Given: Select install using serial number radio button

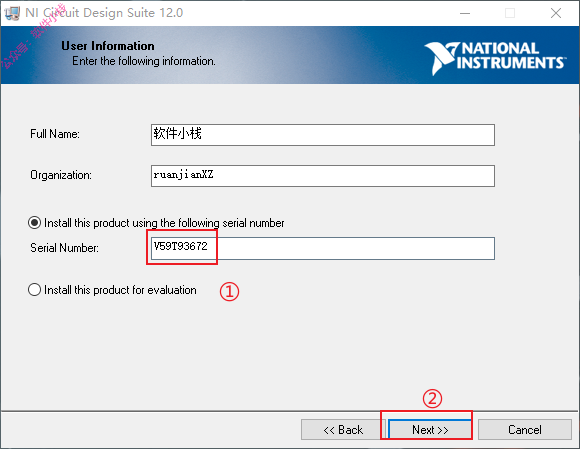Looking at the screenshot, I should (x=34, y=223).
